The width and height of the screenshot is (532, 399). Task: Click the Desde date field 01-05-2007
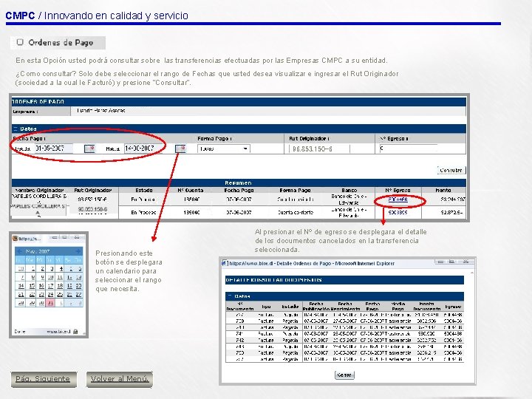(54, 149)
